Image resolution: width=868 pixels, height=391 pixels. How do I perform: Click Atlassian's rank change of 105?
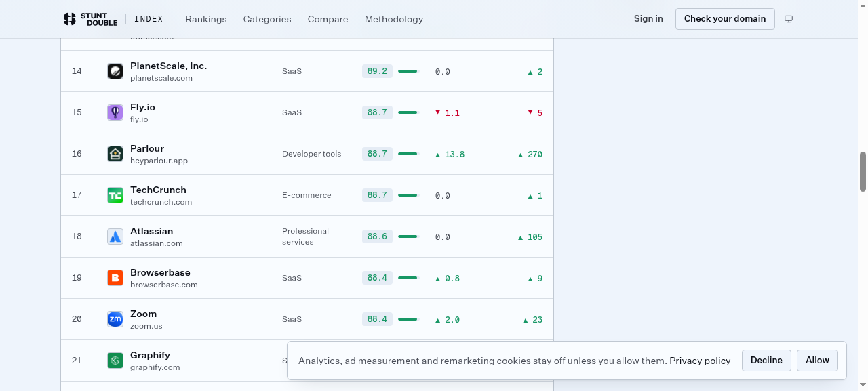coord(530,237)
